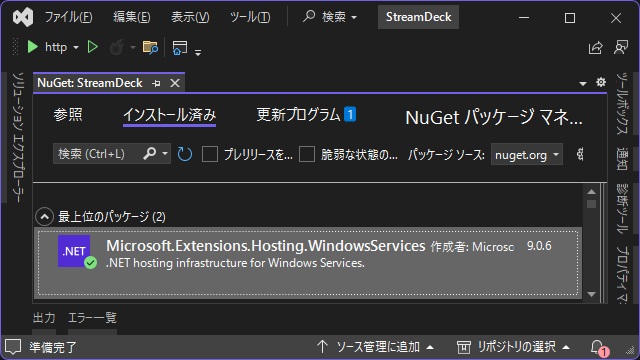The height and width of the screenshot is (360, 640).
Task: Open the 表示(V) menu
Action: pos(190,17)
